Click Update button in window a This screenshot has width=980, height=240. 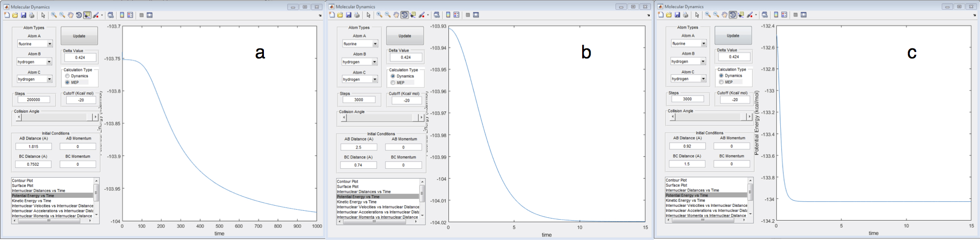tap(79, 36)
